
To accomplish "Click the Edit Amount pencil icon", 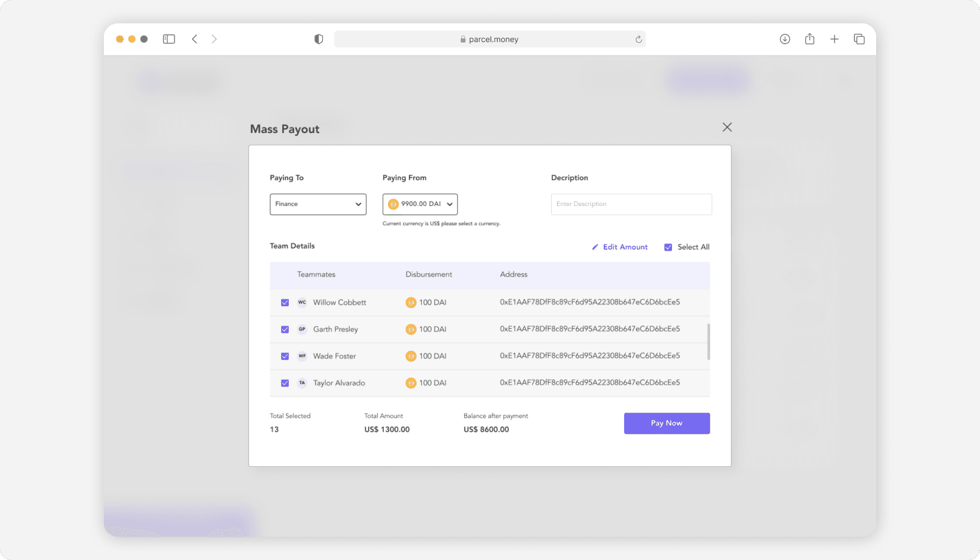I will pyautogui.click(x=595, y=247).
